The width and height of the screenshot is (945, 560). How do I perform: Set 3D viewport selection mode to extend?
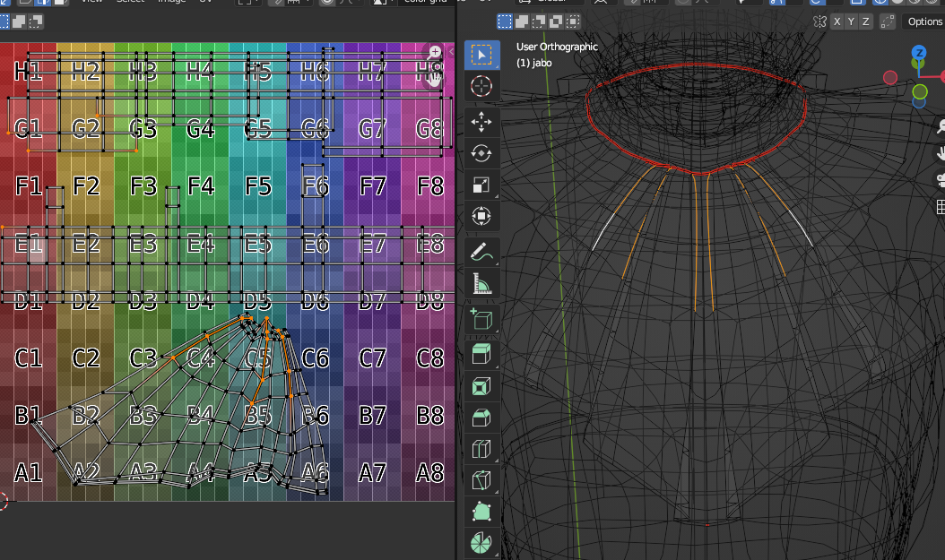point(522,22)
